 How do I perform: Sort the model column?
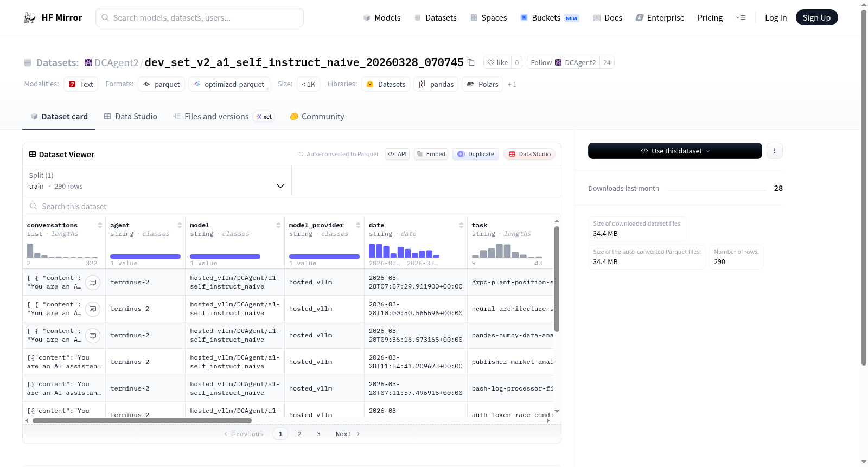[278, 225]
